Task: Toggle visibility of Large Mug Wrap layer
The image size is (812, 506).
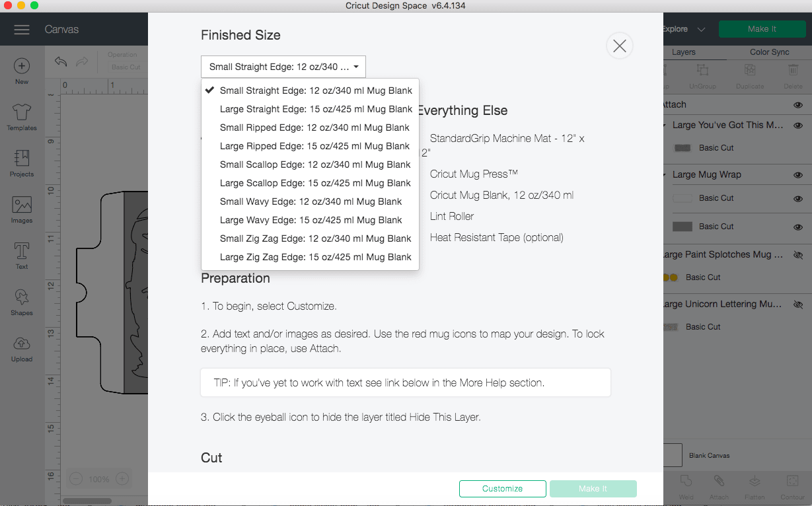Action: coord(798,175)
